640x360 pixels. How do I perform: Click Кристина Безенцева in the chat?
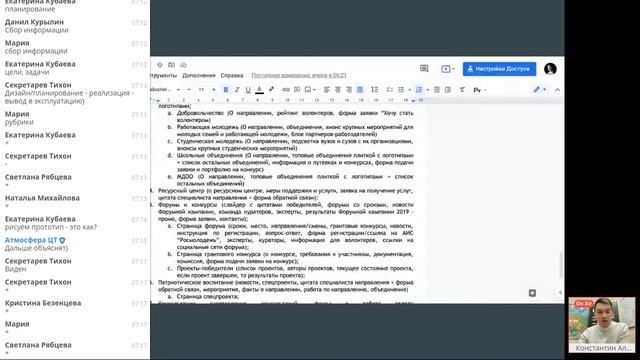click(43, 303)
